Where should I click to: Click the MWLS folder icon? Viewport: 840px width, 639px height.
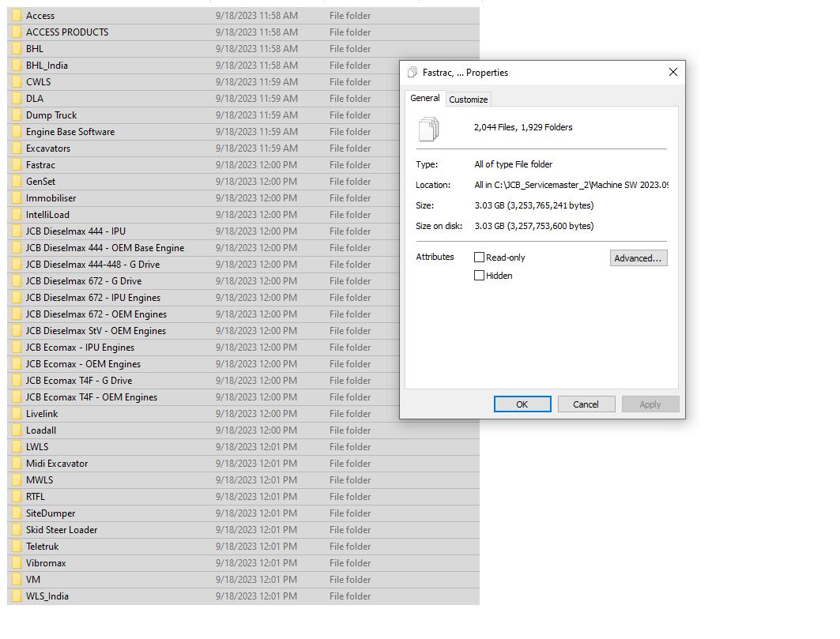17,480
